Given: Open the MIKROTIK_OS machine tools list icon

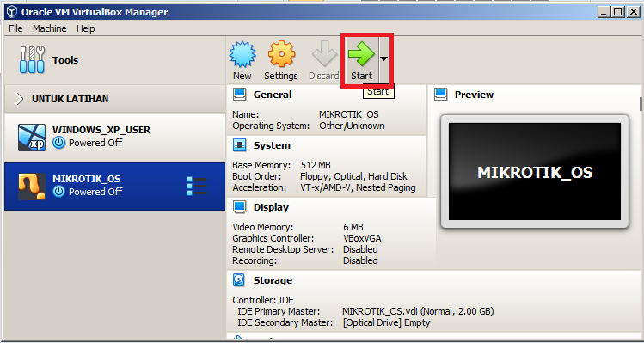Looking at the screenshot, I should pos(197,186).
